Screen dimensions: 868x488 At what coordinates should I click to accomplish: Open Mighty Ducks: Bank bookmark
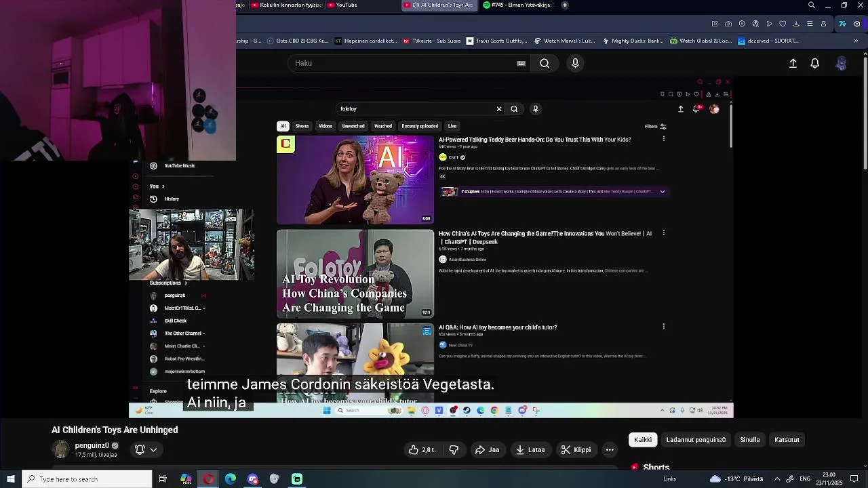coord(633,41)
